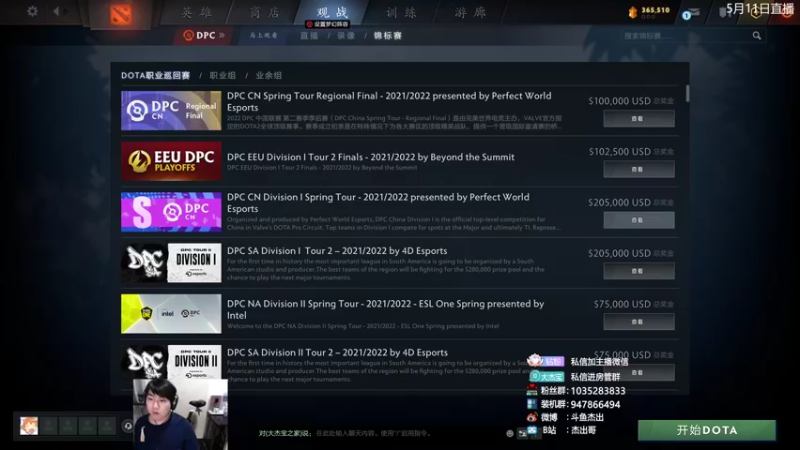
Task: Click the 开始 DOTA play button
Action: tap(707, 430)
